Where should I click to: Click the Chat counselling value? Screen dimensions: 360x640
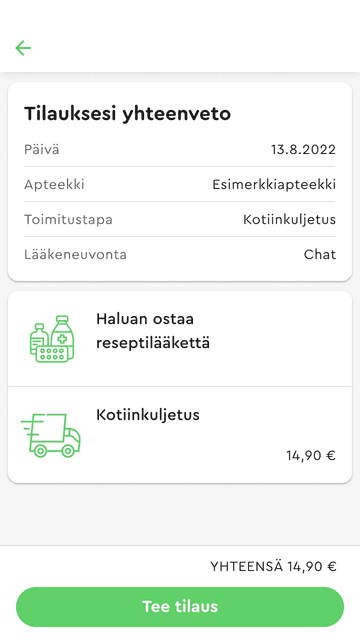[x=320, y=254]
